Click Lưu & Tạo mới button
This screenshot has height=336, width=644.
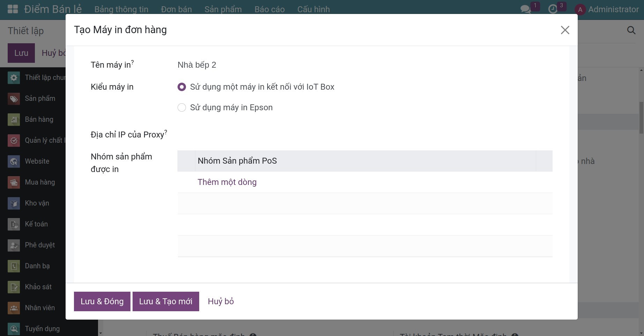[166, 301]
